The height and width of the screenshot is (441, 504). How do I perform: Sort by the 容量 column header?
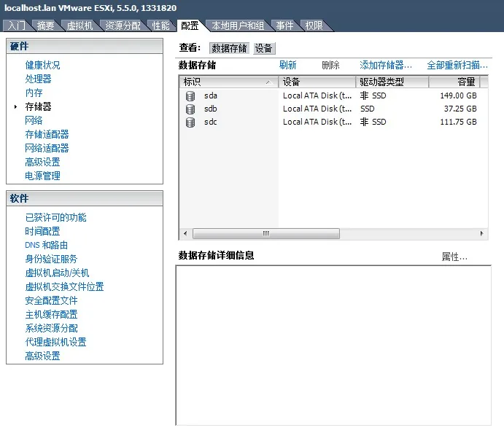[454, 82]
